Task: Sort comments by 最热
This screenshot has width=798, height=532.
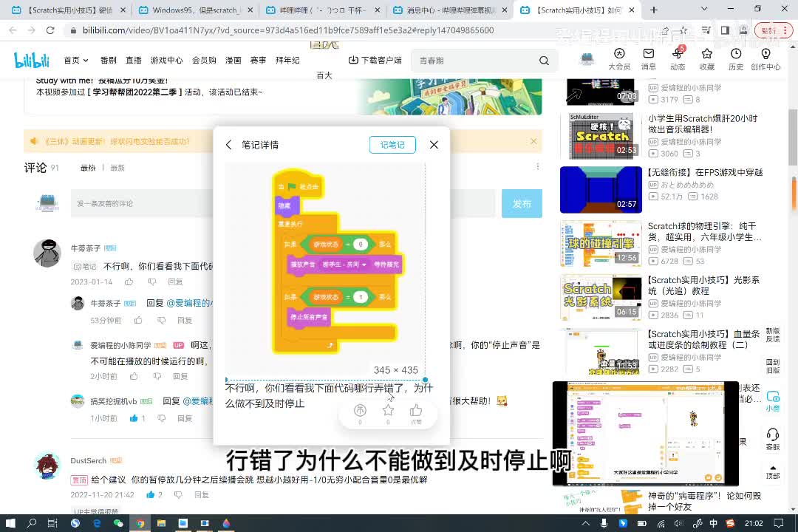Action: click(88, 168)
